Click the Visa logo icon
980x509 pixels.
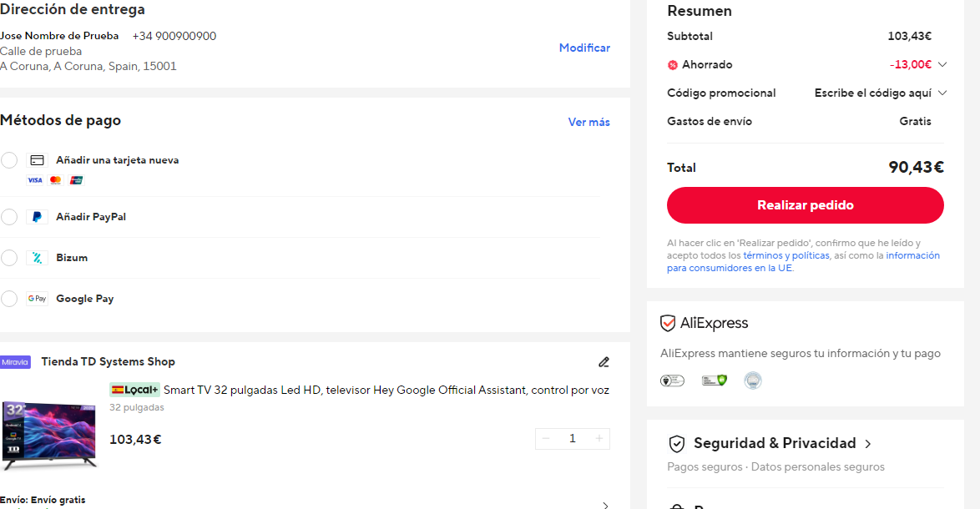[35, 180]
